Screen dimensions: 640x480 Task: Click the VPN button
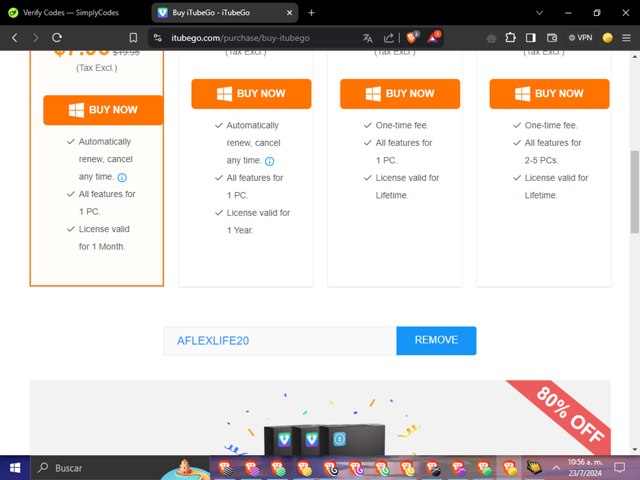click(580, 38)
